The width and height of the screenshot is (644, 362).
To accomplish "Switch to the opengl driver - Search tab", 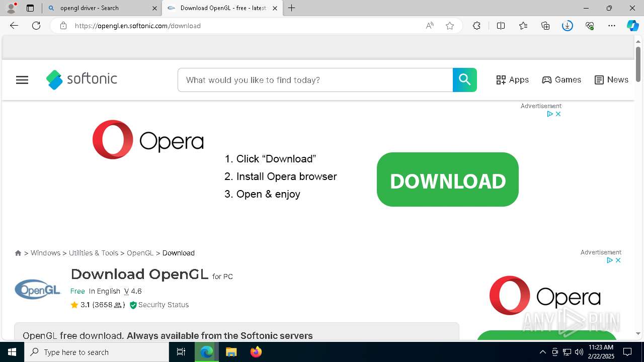I will pos(102,8).
